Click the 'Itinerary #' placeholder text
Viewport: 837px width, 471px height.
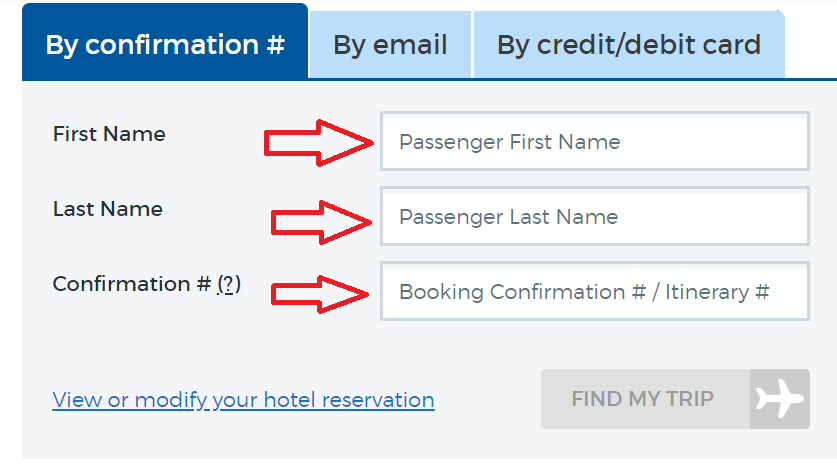717,293
